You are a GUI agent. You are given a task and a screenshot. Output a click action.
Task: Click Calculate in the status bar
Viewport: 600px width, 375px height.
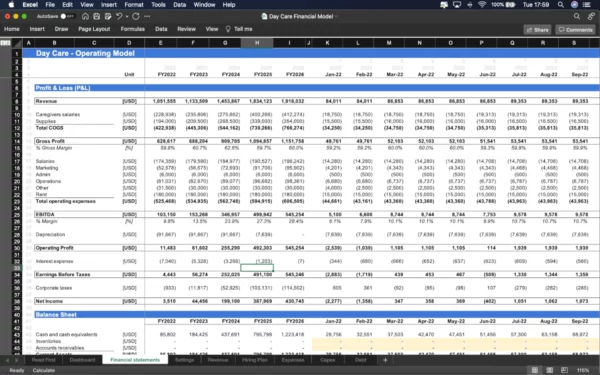44,370
